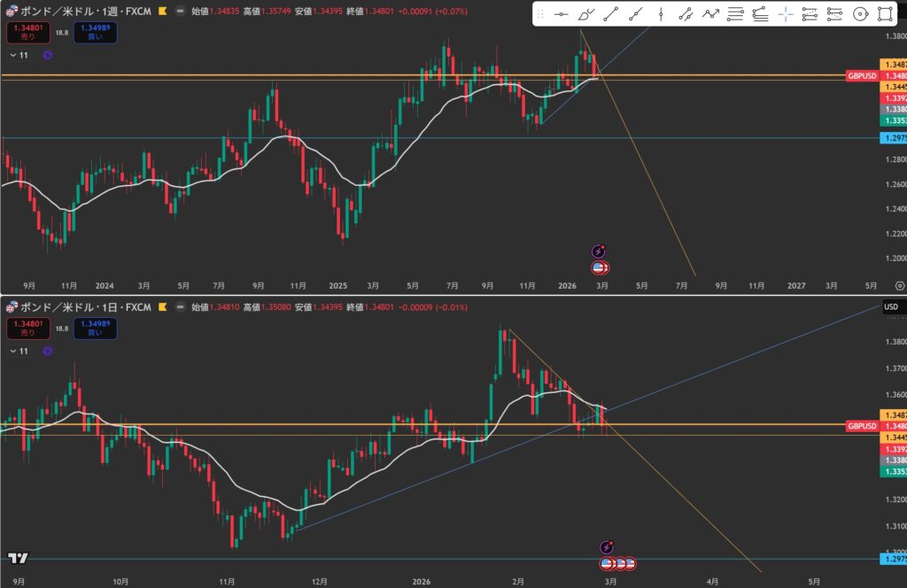Toggle the purple indicator icon on weekly chart
Screen dimensions: 907x588
(x=48, y=55)
